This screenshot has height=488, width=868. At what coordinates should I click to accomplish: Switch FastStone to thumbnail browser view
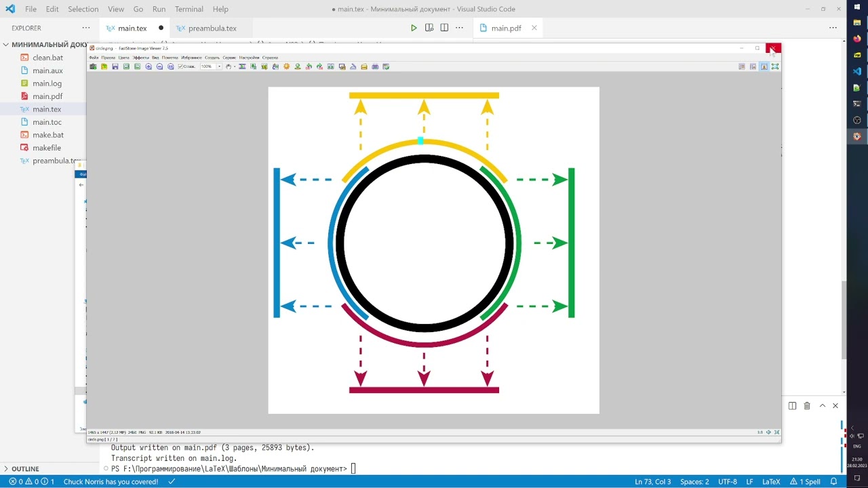click(742, 66)
